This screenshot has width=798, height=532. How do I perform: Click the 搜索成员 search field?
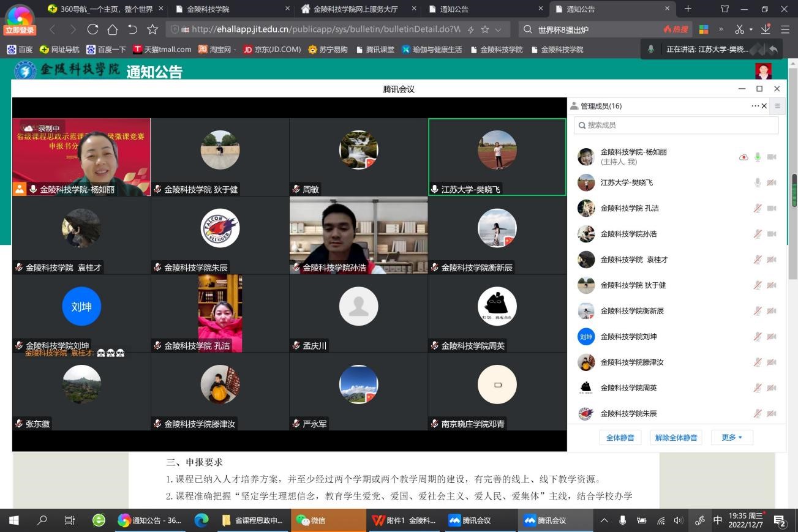[x=676, y=125]
